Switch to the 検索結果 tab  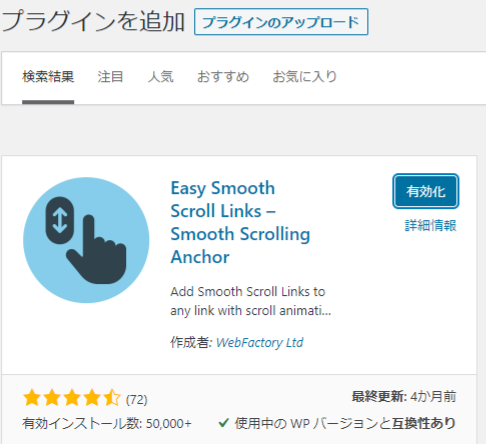point(48,77)
